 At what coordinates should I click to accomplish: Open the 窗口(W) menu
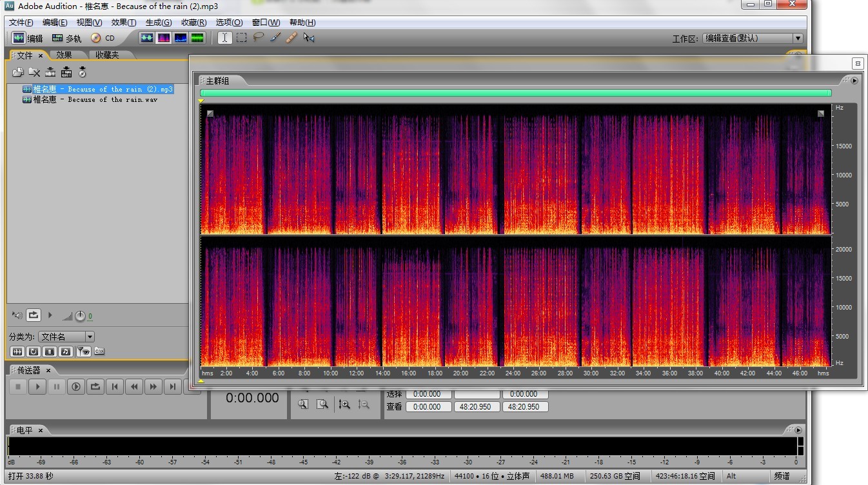coord(266,23)
